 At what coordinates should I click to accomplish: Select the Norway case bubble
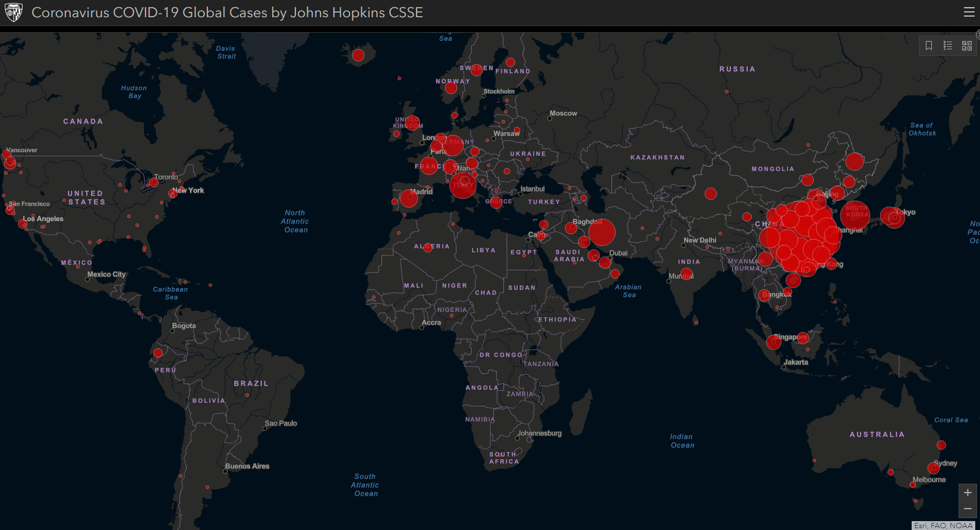(451, 88)
